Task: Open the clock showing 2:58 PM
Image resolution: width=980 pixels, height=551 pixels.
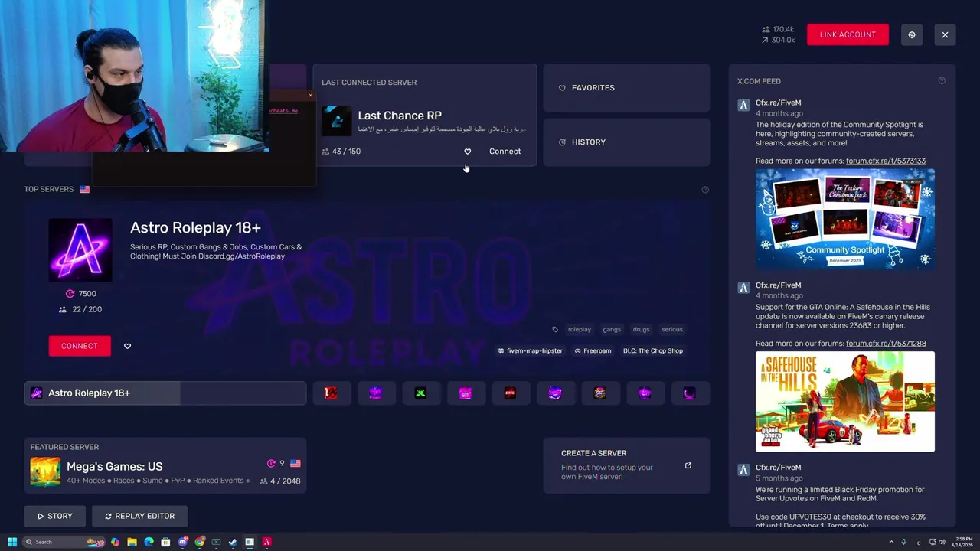Action: coord(963,542)
